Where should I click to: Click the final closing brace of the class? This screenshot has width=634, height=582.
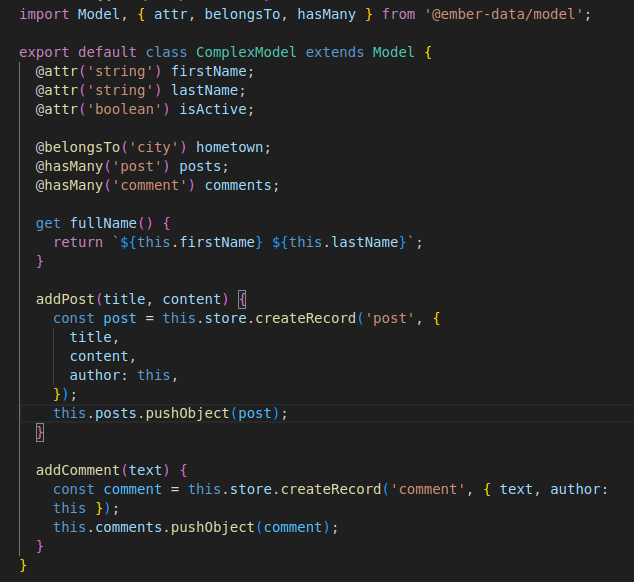coord(23,565)
